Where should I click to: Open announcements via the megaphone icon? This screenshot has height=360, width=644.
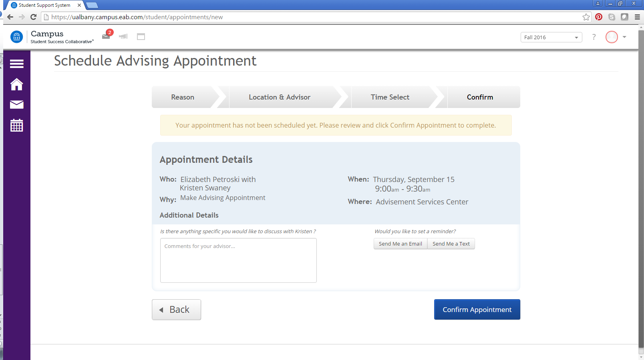point(123,37)
